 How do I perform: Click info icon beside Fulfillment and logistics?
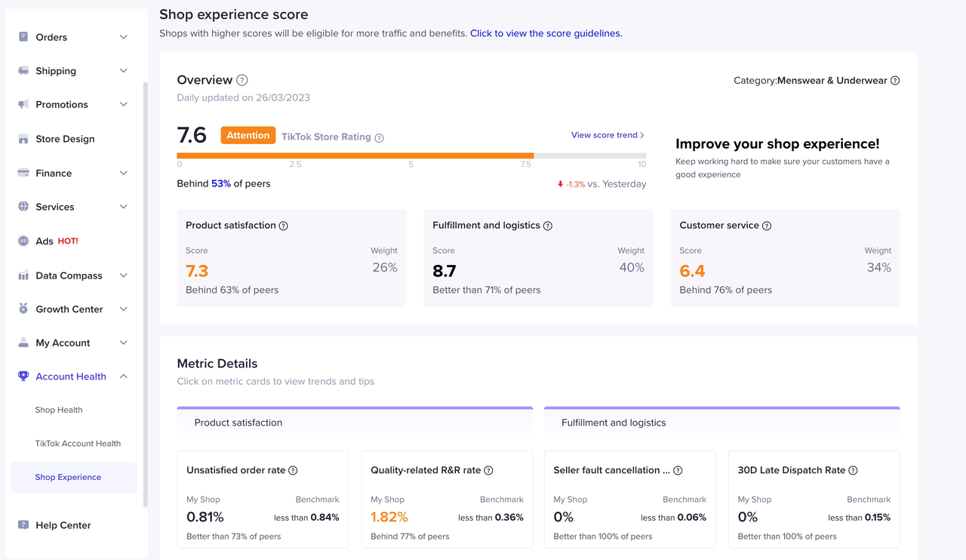click(x=548, y=226)
